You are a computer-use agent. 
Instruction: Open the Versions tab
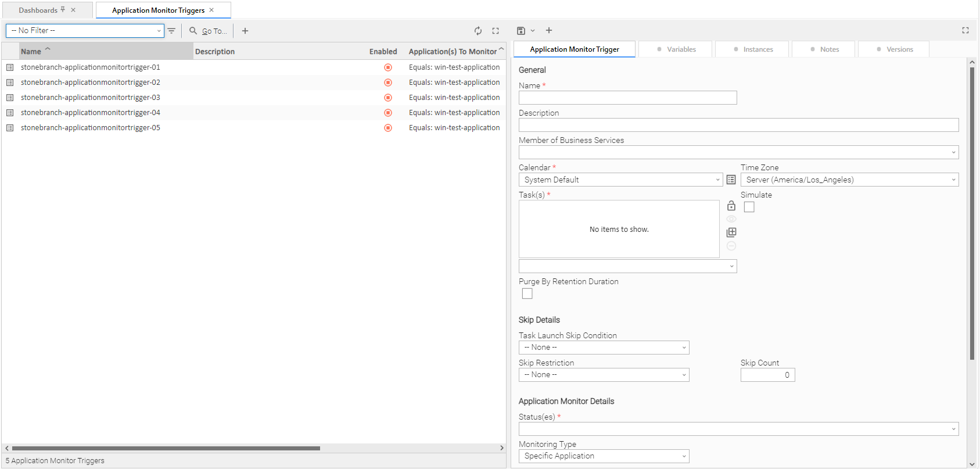(x=893, y=49)
